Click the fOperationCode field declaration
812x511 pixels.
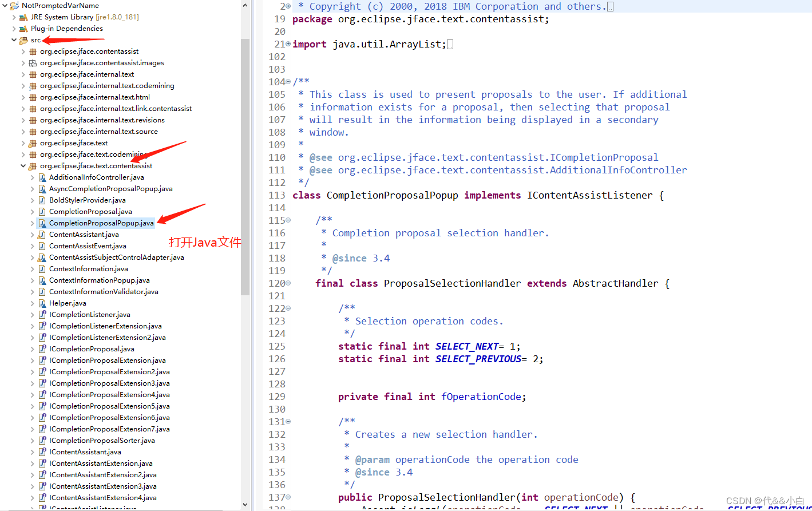(x=481, y=397)
